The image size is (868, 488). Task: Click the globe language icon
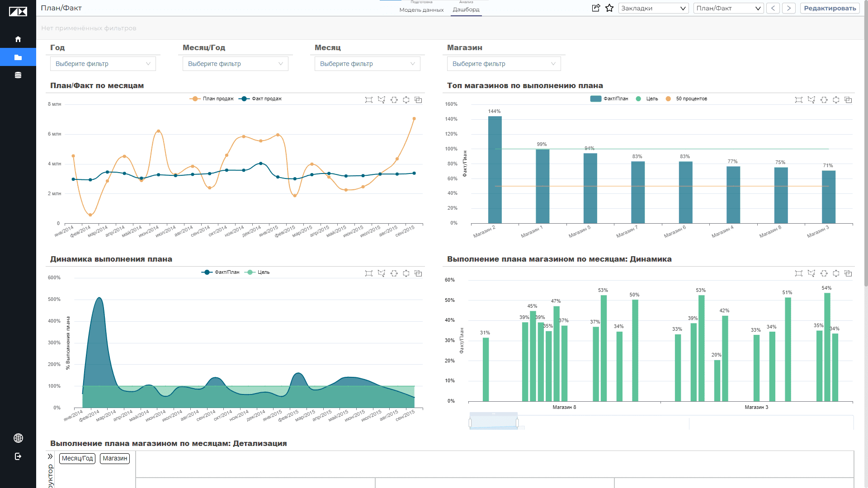pos(18,438)
